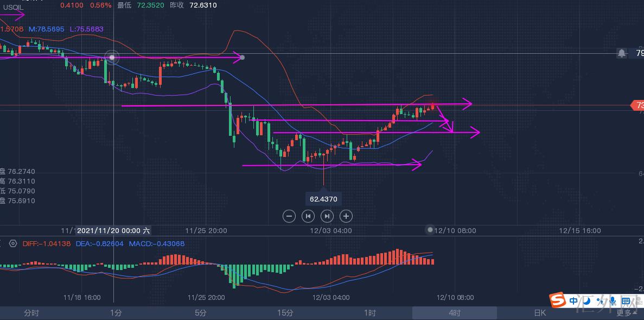Screen dimensions: 644x320
Task: Toggle the Sogou moon icon
Action: coord(588,302)
